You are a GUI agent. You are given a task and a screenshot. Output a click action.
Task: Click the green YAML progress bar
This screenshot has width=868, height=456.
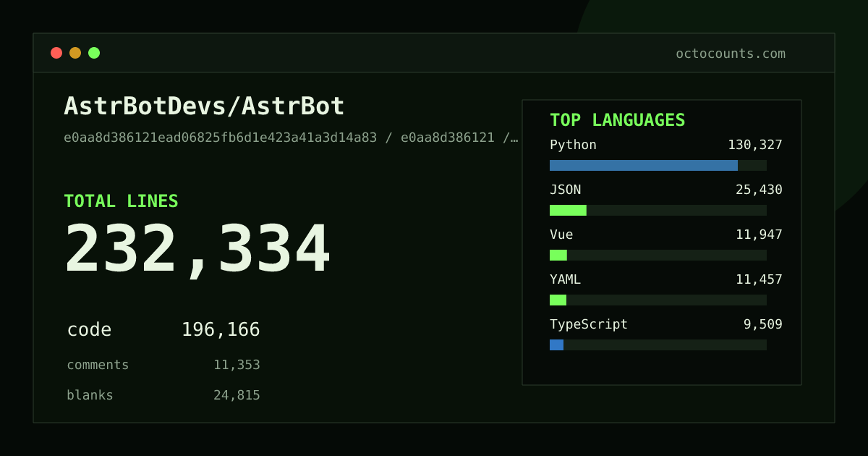coord(558,300)
